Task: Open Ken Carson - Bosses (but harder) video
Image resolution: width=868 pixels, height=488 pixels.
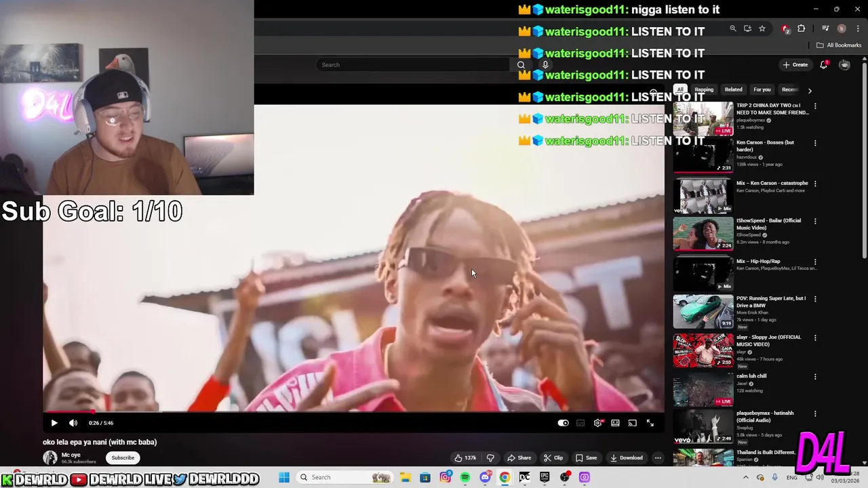Action: pos(703,155)
